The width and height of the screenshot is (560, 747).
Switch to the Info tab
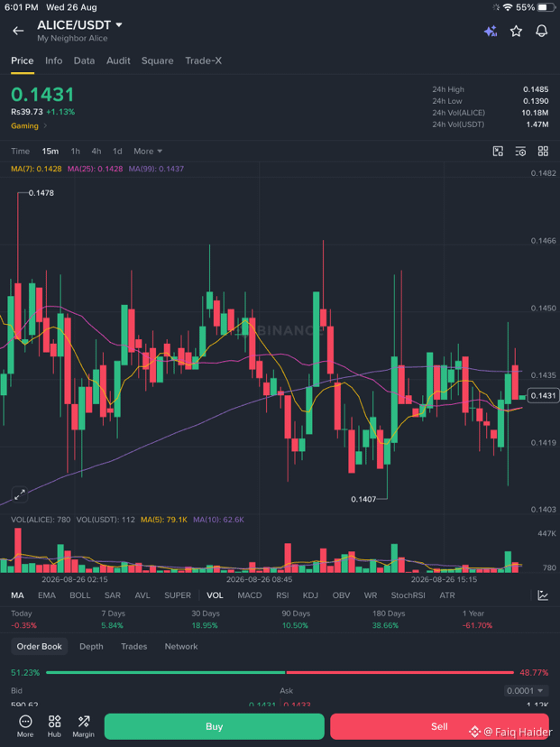pos(54,61)
